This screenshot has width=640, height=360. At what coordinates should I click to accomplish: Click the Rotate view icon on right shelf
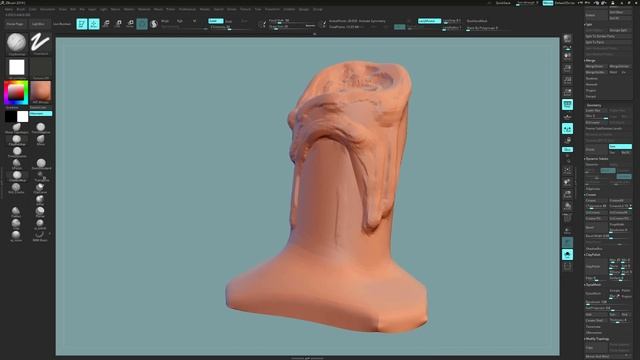pos(567,206)
